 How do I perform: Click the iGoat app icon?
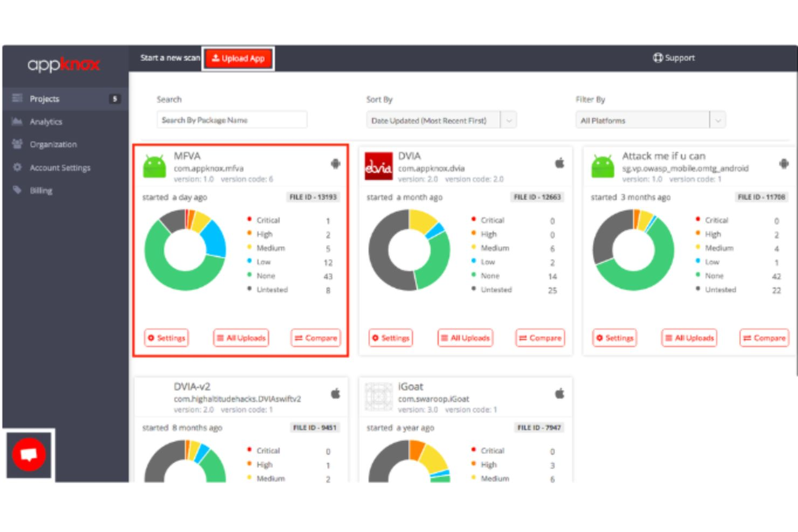coord(379,397)
